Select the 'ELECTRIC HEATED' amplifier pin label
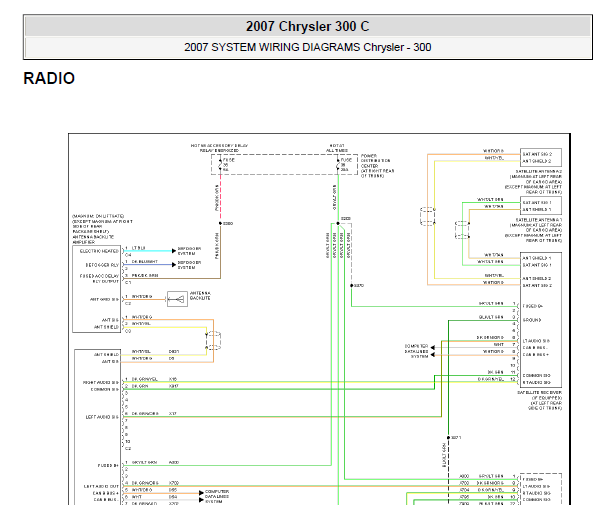 click(99, 251)
